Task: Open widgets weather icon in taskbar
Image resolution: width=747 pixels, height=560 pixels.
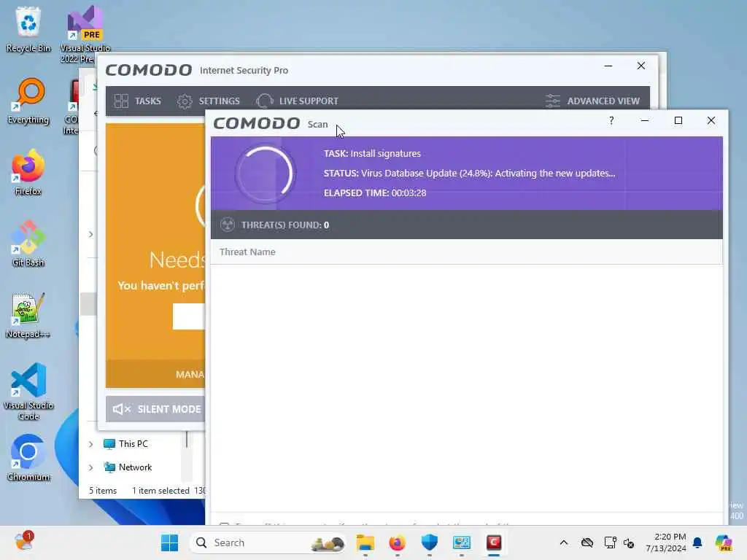Action: tap(23, 542)
